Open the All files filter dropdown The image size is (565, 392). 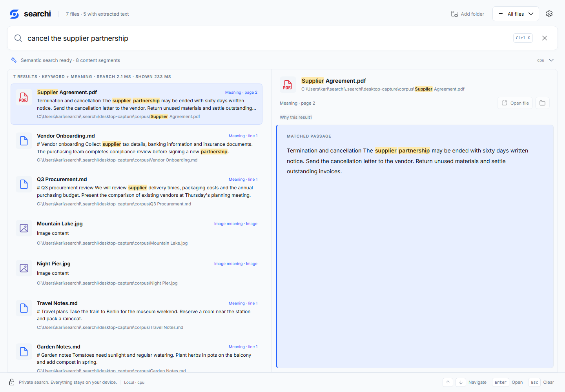click(x=516, y=14)
